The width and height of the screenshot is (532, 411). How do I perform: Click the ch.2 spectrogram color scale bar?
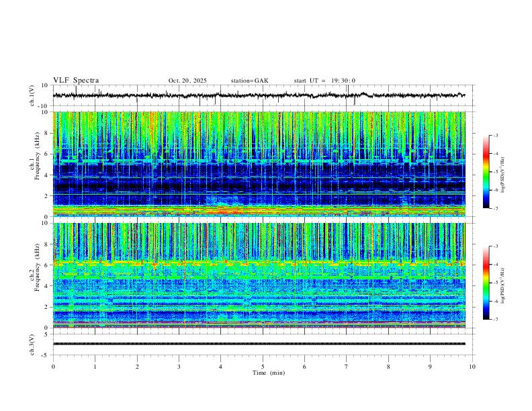486,283
